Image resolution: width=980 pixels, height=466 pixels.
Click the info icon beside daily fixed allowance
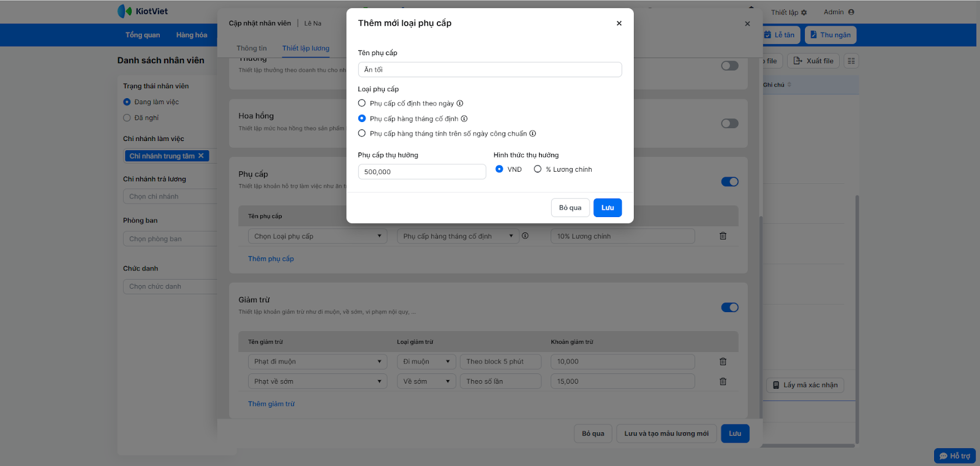[x=460, y=104]
